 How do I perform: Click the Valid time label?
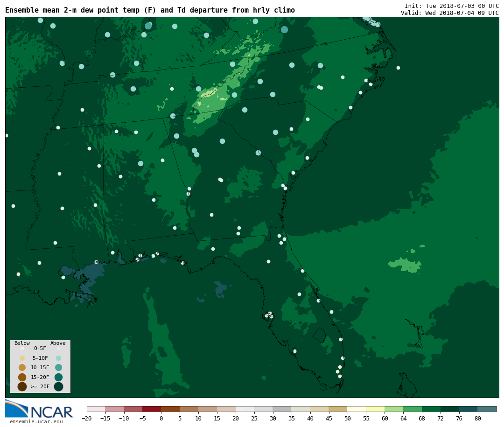pyautogui.click(x=449, y=13)
